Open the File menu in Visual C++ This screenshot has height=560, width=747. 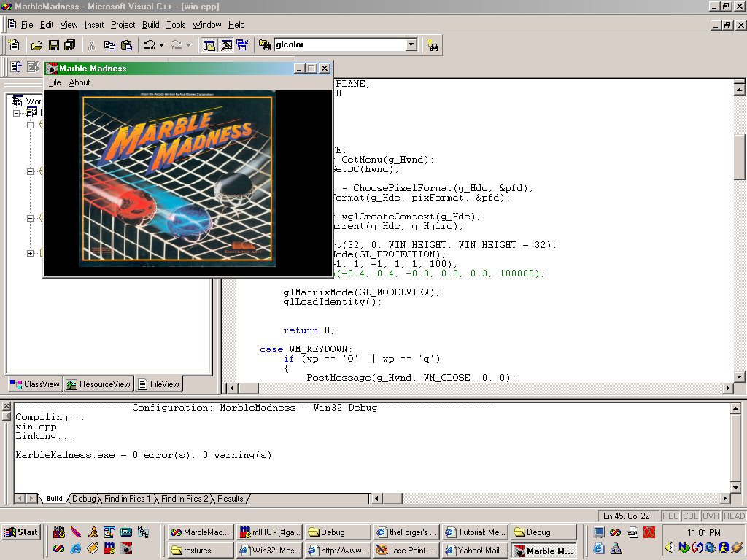pos(27,25)
